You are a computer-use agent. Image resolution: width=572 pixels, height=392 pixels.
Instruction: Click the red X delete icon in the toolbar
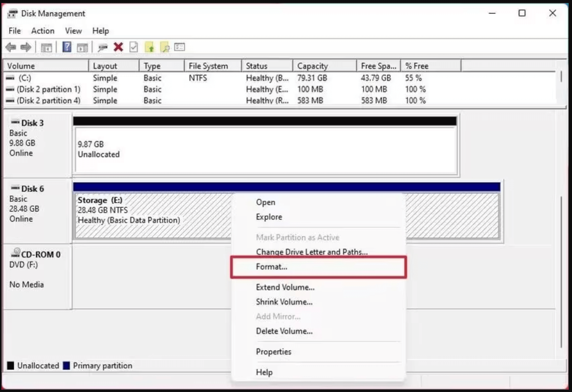[x=117, y=47]
